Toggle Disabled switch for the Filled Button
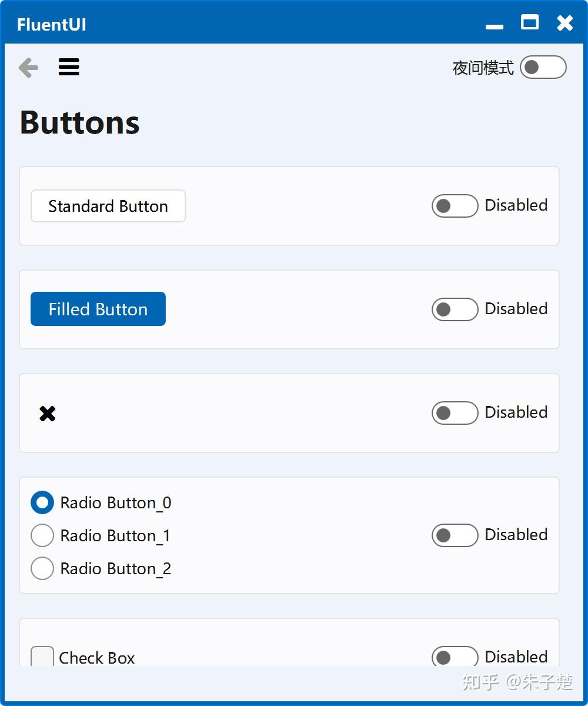The width and height of the screenshot is (588, 706). click(455, 309)
